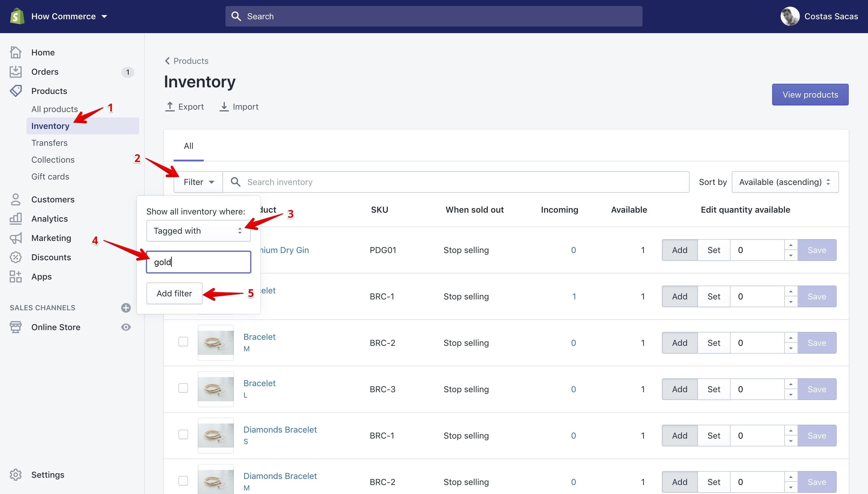868x494 pixels.
Task: Select checkbox for Bracelet M row
Action: pos(183,341)
